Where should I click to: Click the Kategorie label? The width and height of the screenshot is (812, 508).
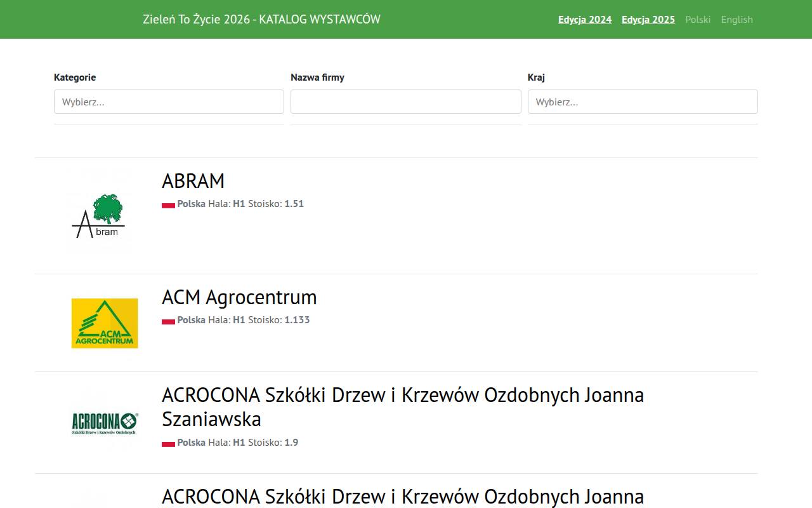(75, 77)
